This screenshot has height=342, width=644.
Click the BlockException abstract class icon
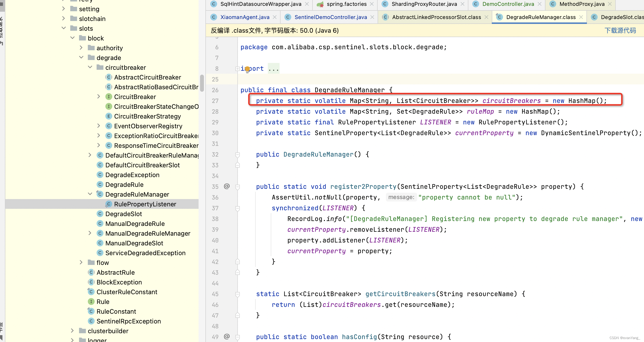[91, 282]
